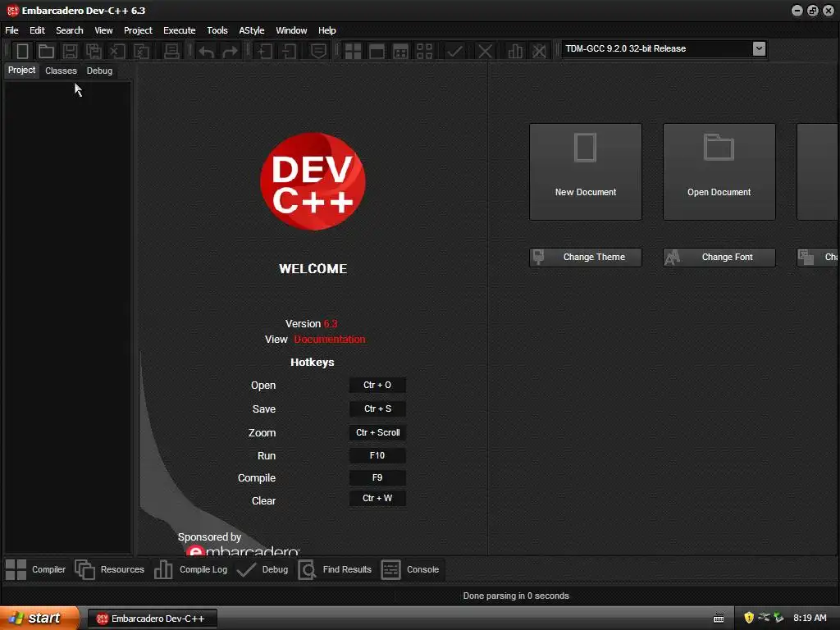Open the Debug bottom panel tab
The width and height of the screenshot is (840, 630).
coord(262,569)
